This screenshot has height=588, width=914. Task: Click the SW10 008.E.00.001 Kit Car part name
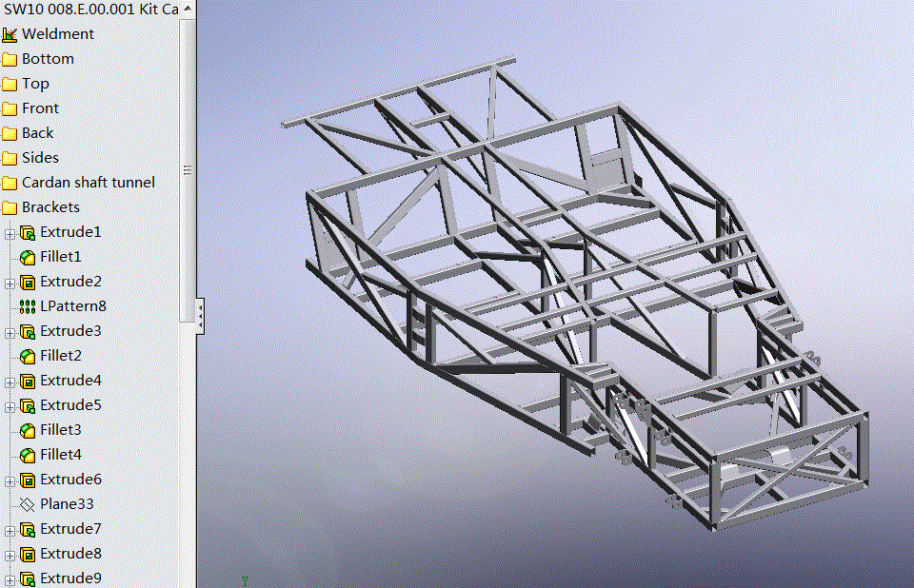pyautogui.click(x=91, y=10)
